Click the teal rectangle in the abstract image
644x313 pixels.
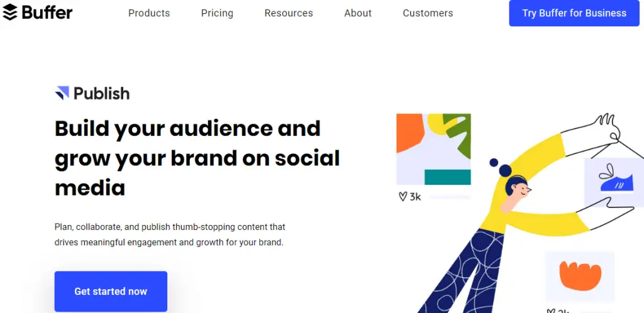447,177
